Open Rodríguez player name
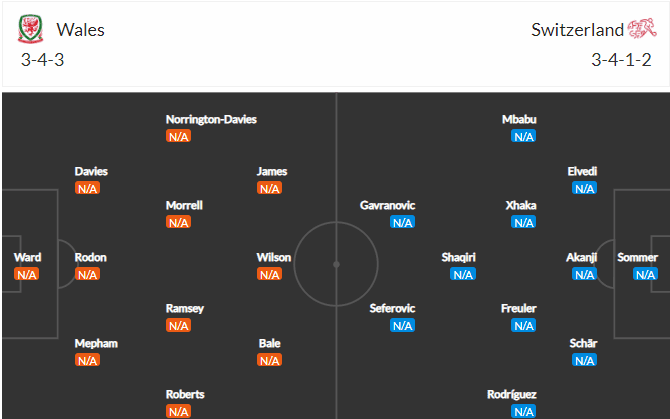 tap(511, 395)
